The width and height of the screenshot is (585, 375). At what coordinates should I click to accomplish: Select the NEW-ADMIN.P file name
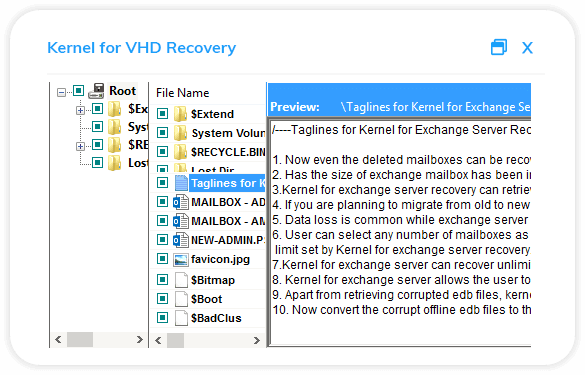pos(228,240)
